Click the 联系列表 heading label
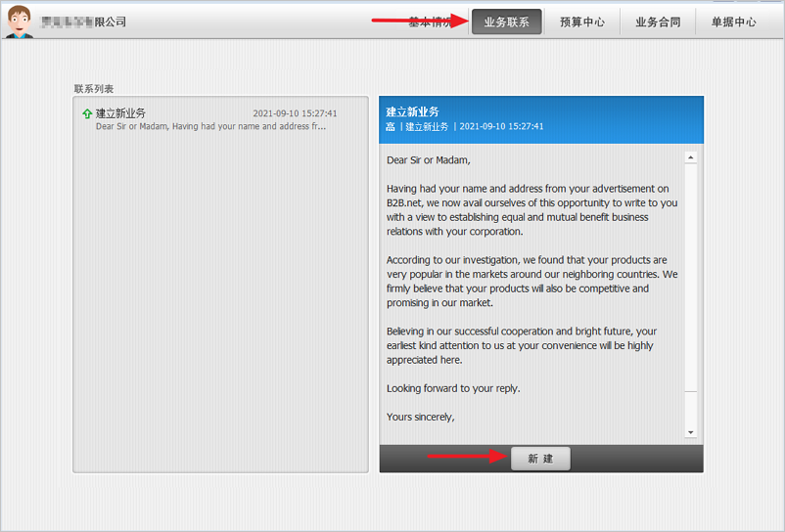This screenshot has width=785, height=532. coord(93,89)
